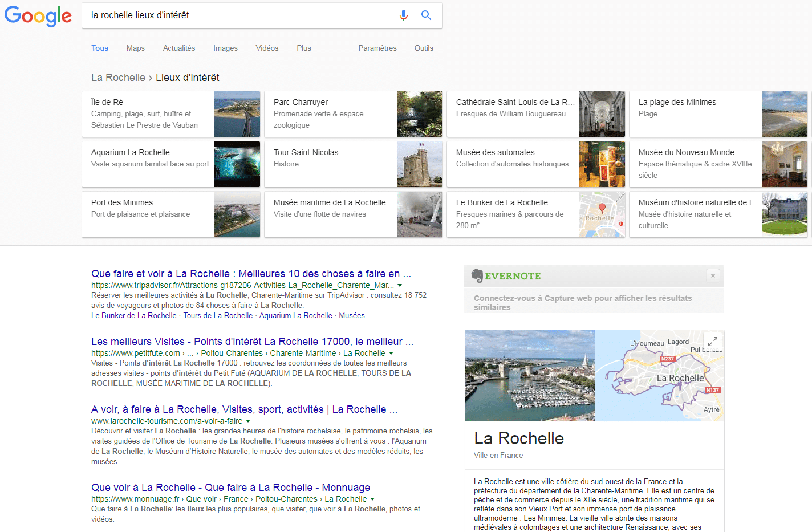This screenshot has width=812, height=532.
Task: Select the Île de Ré card title
Action: [107, 102]
